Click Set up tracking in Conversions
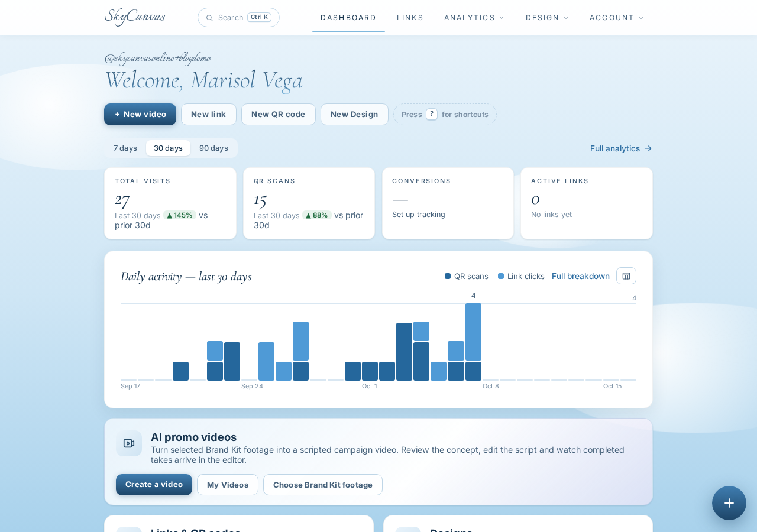This screenshot has width=757, height=532. tap(419, 214)
